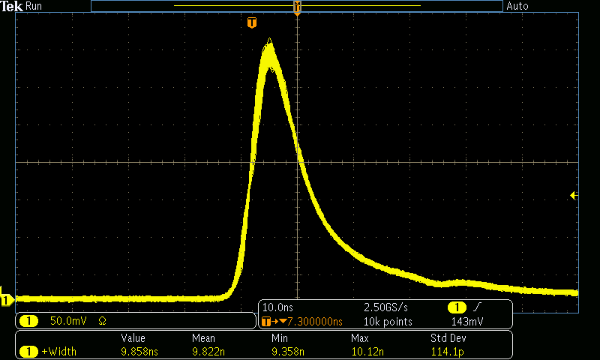Click the 2.50GS/s sample rate readout
This screenshot has width=600, height=360.
[x=385, y=307]
